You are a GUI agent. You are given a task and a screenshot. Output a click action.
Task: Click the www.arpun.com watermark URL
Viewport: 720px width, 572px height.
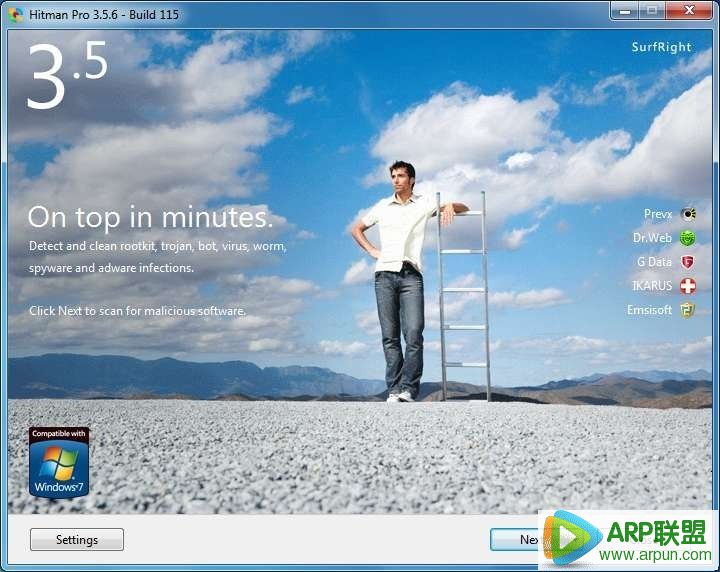pos(655,554)
